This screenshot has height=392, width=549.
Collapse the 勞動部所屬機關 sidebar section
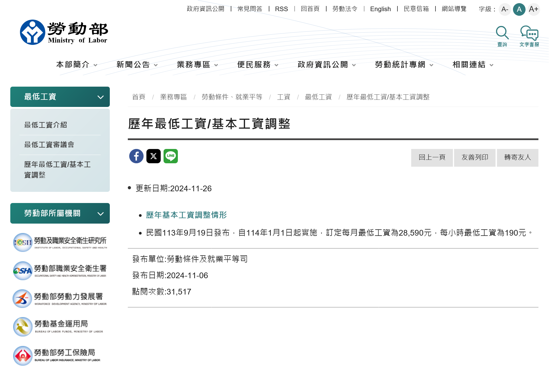pos(100,214)
